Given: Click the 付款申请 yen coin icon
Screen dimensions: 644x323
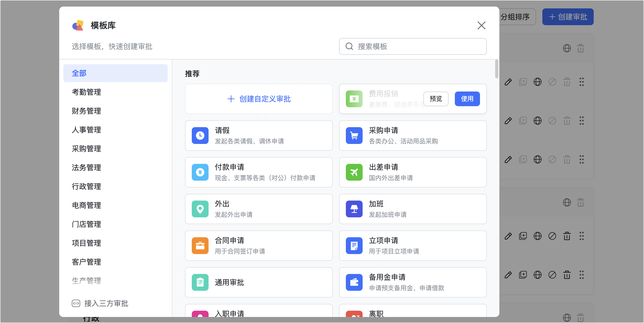Looking at the screenshot, I should 200,172.
